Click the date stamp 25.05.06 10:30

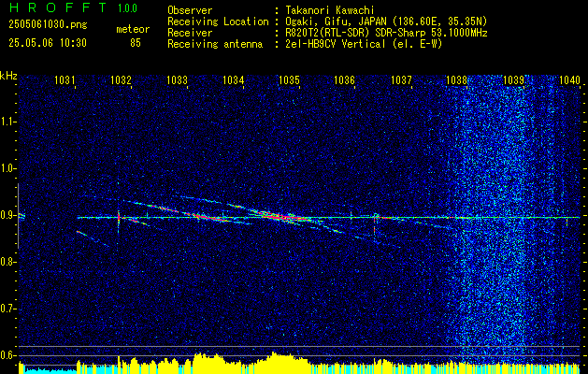point(48,43)
